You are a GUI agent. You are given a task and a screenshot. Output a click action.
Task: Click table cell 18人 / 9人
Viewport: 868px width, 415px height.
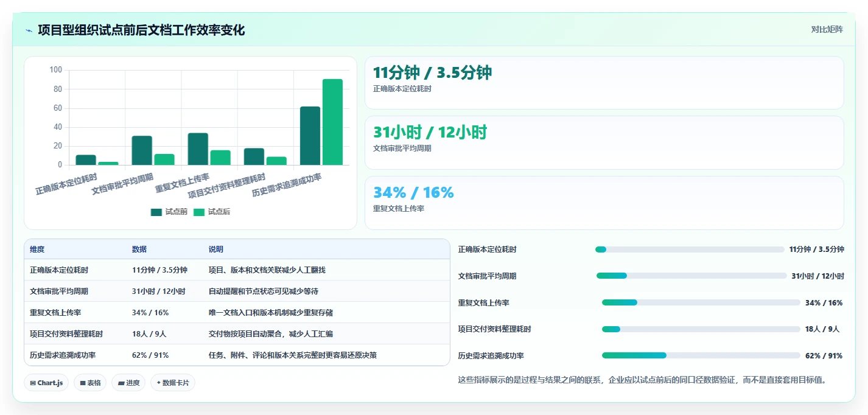pos(149,334)
